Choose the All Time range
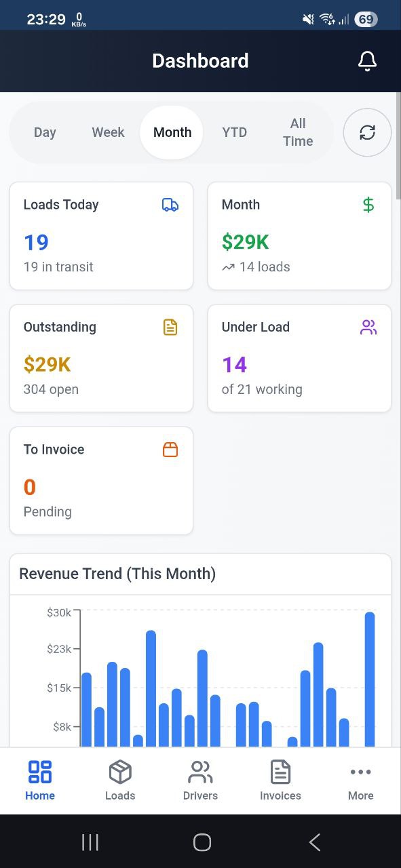 [x=297, y=132]
